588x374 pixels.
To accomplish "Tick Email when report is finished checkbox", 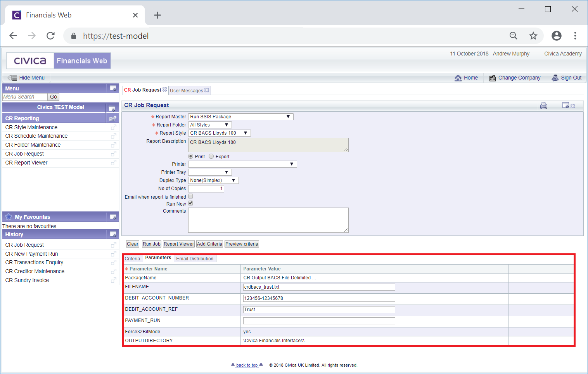I will tap(190, 196).
